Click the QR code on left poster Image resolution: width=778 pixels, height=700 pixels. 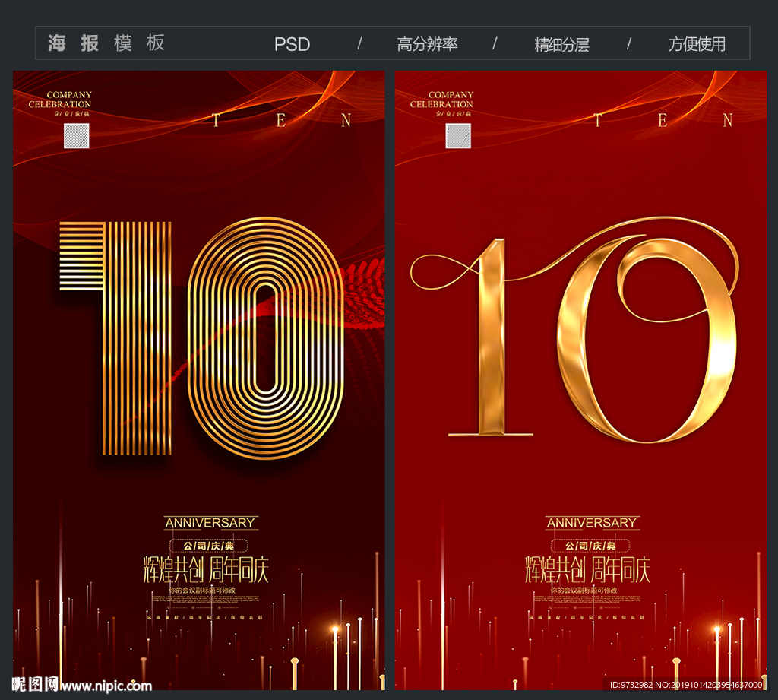click(77, 136)
